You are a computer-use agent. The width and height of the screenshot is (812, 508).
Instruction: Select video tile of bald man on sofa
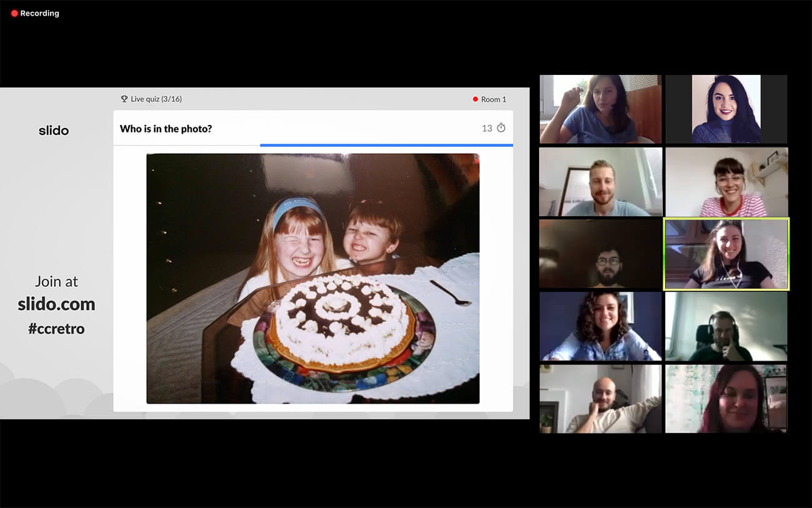tap(600, 399)
